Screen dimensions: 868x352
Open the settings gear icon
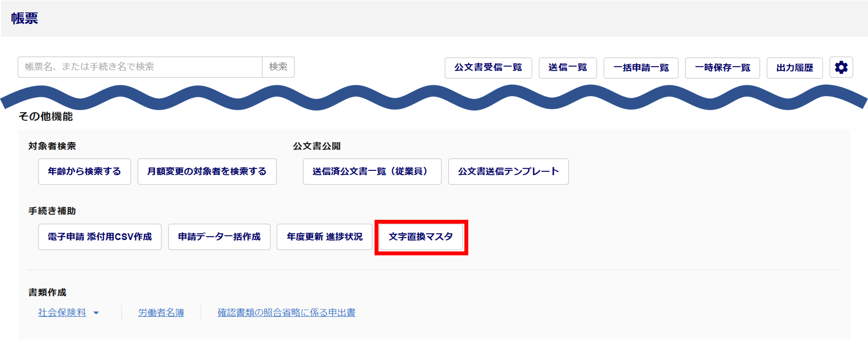[841, 68]
